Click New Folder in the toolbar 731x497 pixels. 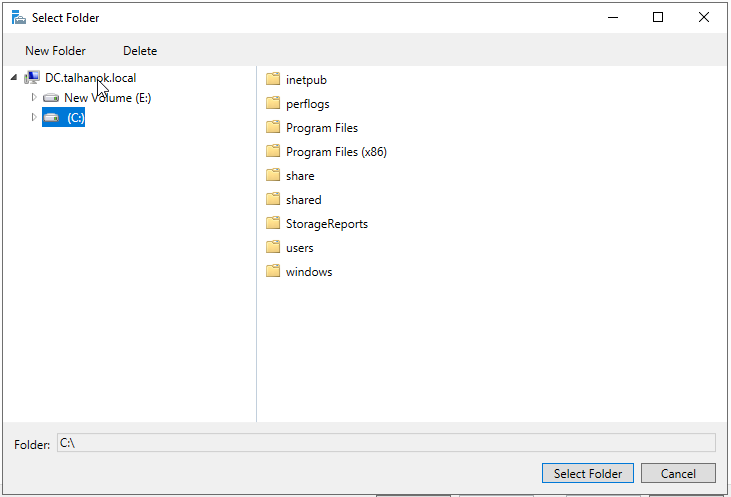pos(55,51)
